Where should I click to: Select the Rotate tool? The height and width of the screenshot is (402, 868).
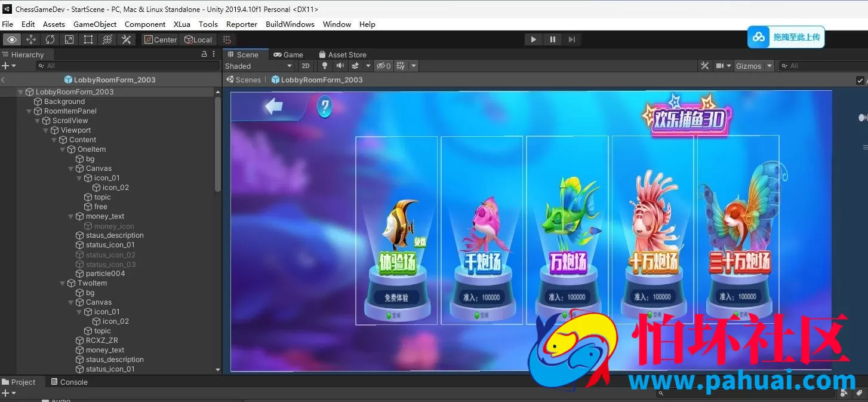(50, 39)
